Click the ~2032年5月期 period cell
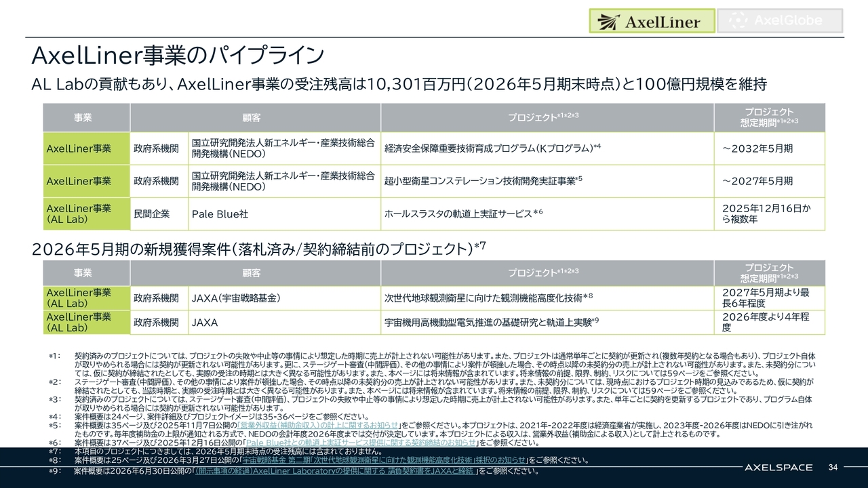868x488 pixels. [770, 148]
